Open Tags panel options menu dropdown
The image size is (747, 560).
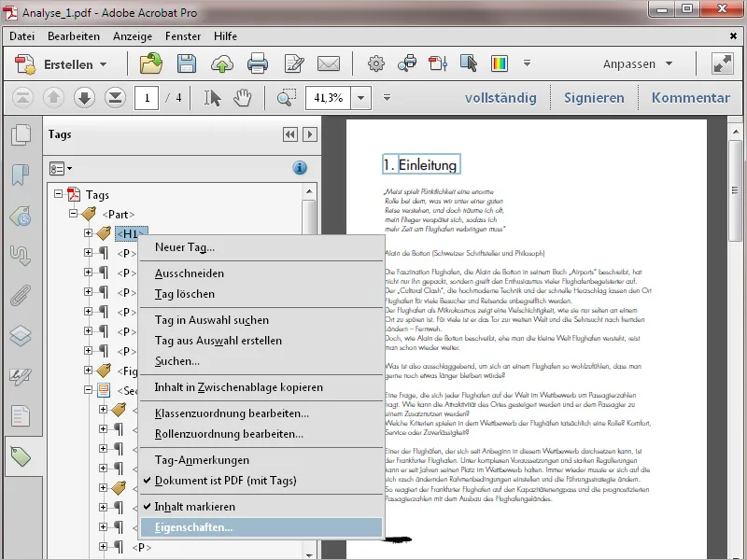[61, 169]
